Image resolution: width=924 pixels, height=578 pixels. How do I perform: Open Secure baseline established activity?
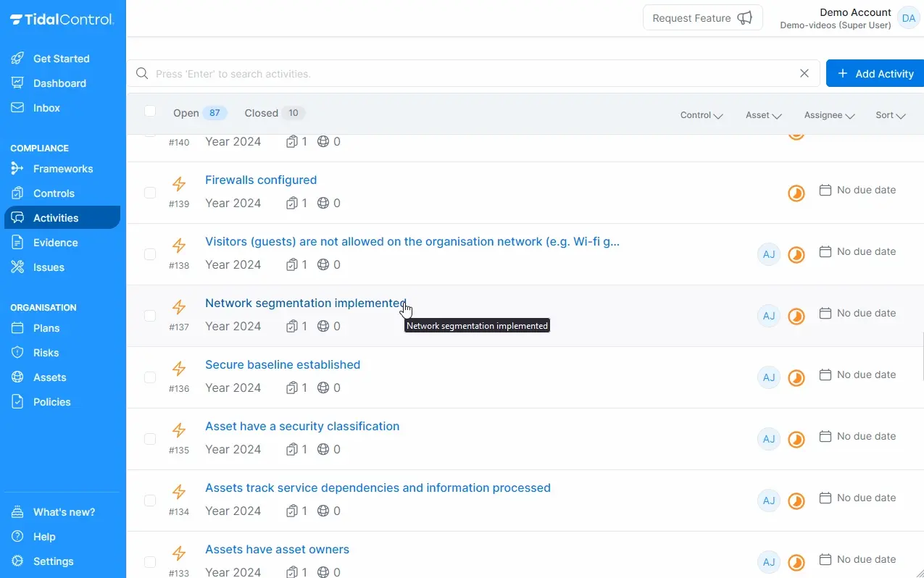tap(283, 365)
